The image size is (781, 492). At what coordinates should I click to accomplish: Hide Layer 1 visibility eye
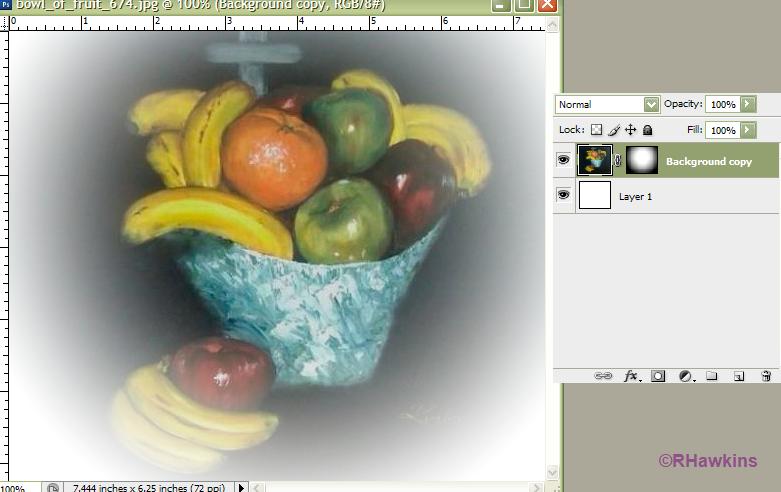[x=563, y=194]
